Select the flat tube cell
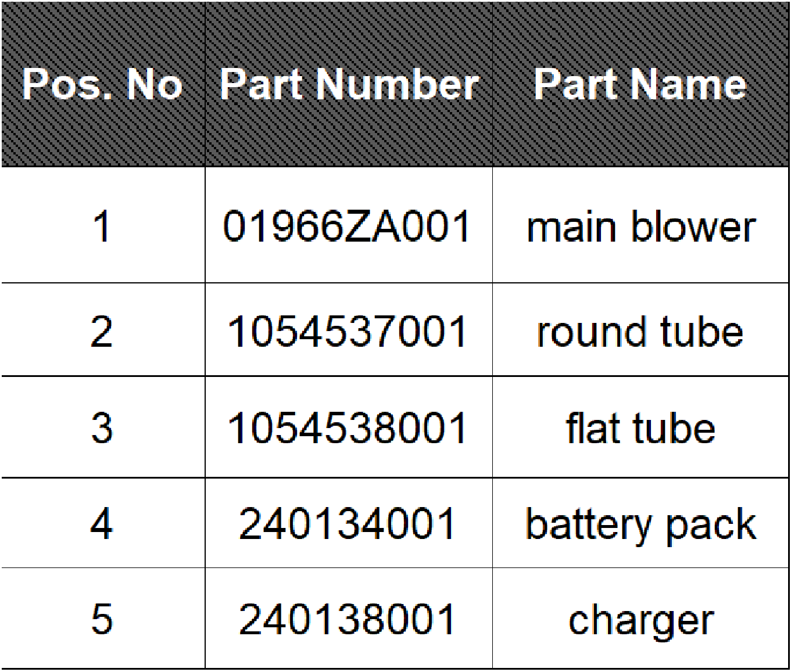The height and width of the screenshot is (672, 791). (x=640, y=427)
